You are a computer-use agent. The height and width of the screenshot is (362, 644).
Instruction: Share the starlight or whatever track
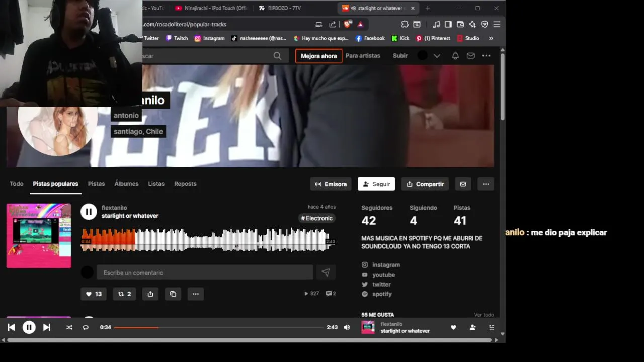point(150,294)
